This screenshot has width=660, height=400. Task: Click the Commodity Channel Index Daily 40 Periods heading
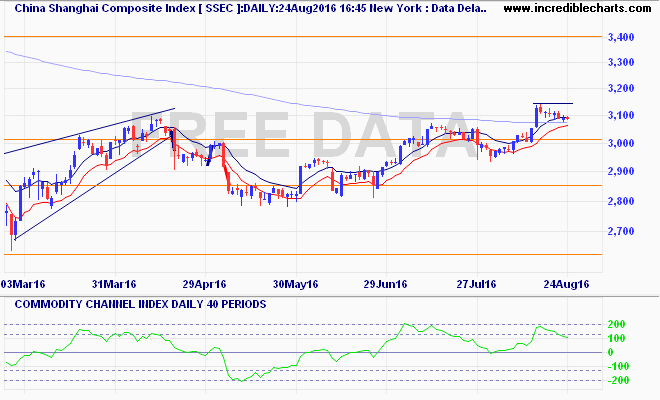tap(141, 304)
